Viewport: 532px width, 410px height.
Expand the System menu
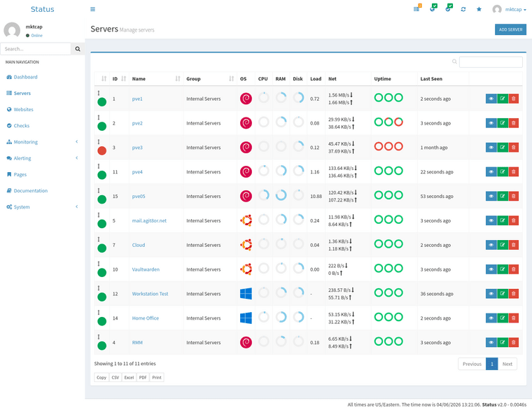tap(42, 207)
